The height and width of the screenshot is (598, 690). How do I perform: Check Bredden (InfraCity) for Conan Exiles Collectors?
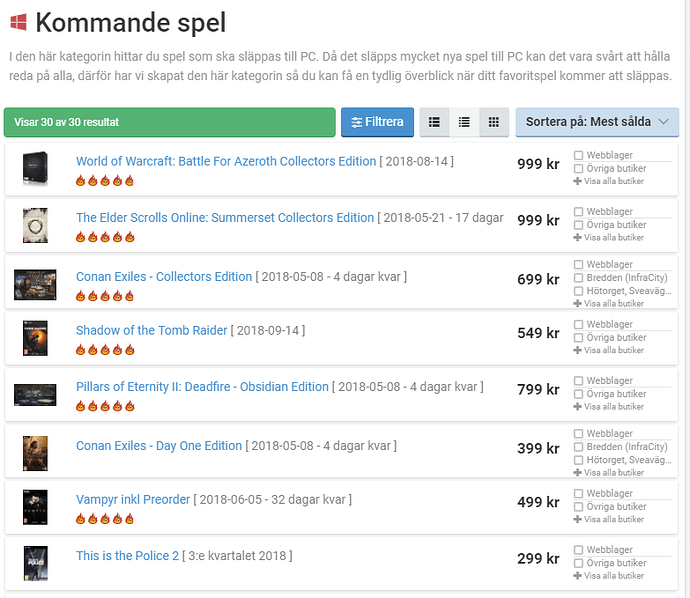pyautogui.click(x=579, y=278)
